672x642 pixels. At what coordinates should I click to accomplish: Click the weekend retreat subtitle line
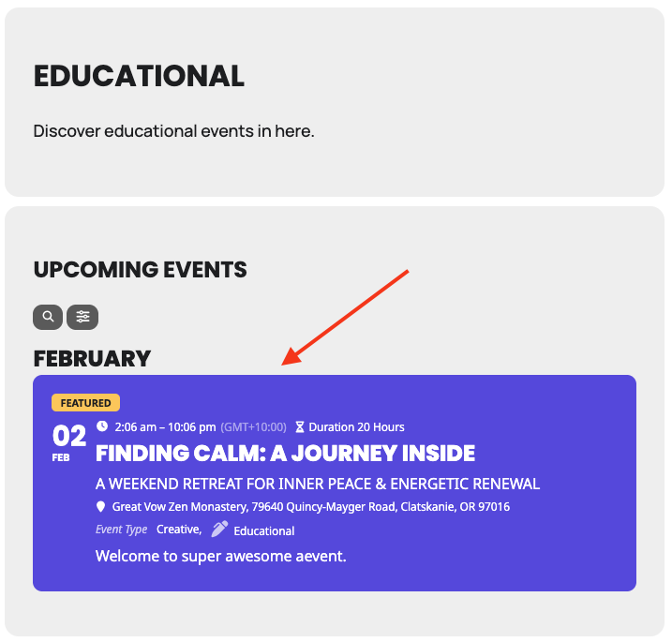click(x=318, y=484)
